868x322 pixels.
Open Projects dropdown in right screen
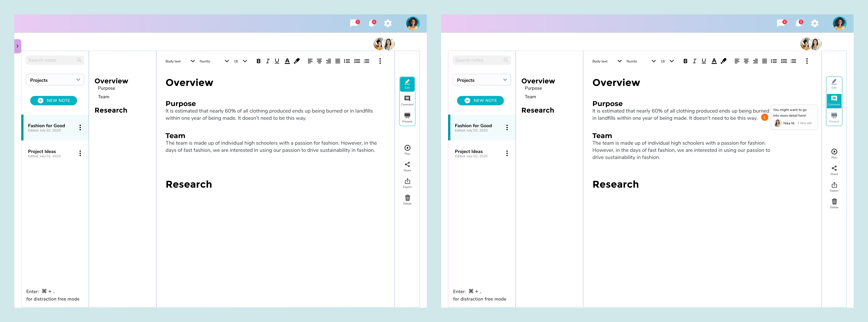point(482,80)
